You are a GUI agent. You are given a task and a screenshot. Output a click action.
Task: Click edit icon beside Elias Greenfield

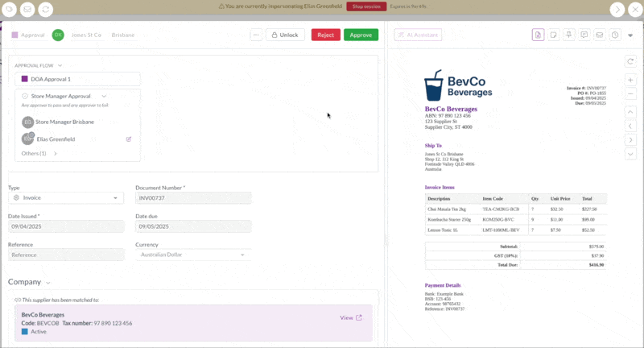tap(129, 139)
